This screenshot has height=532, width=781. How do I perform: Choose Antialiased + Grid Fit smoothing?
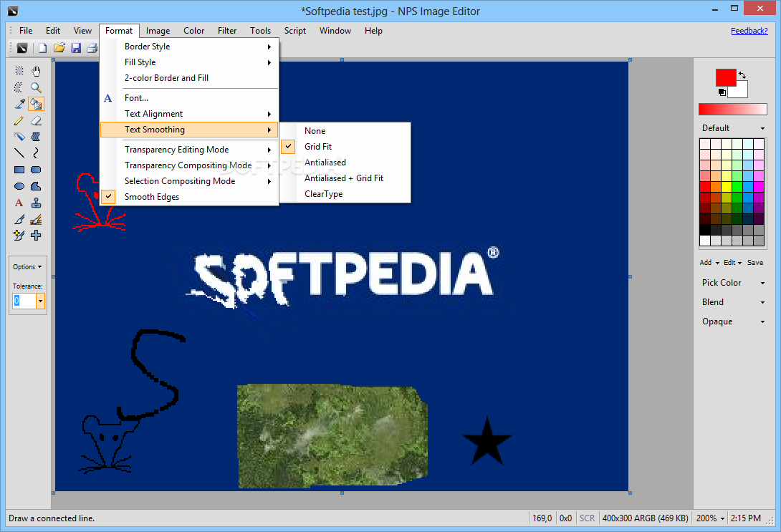345,178
